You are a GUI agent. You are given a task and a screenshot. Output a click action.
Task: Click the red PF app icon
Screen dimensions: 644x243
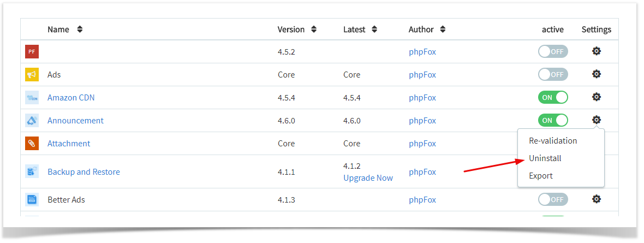32,51
